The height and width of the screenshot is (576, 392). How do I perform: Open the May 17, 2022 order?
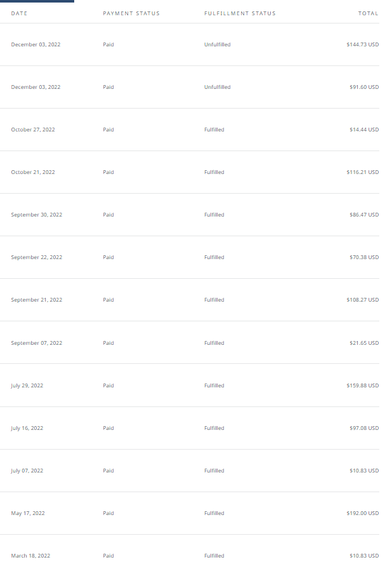(x=190, y=513)
